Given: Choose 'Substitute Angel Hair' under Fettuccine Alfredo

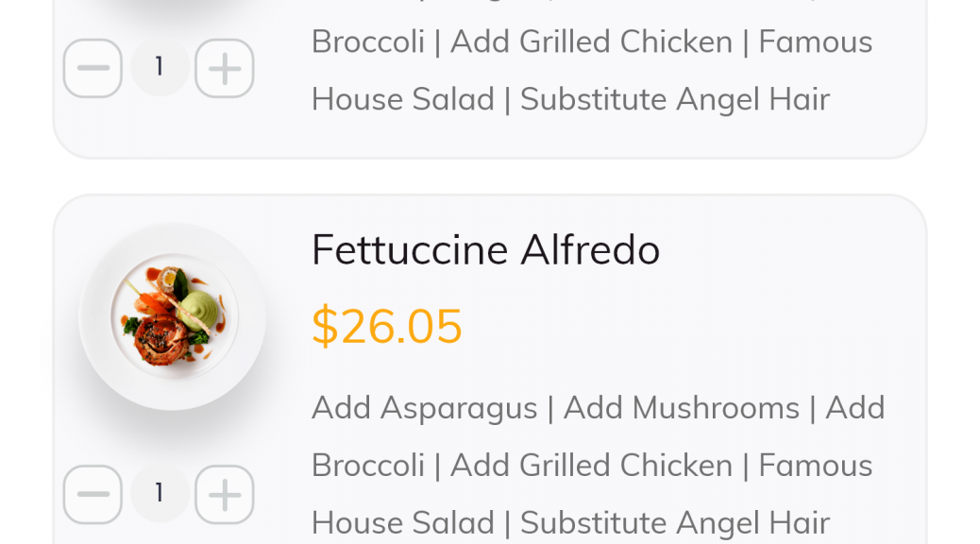Looking at the screenshot, I should 675,522.
